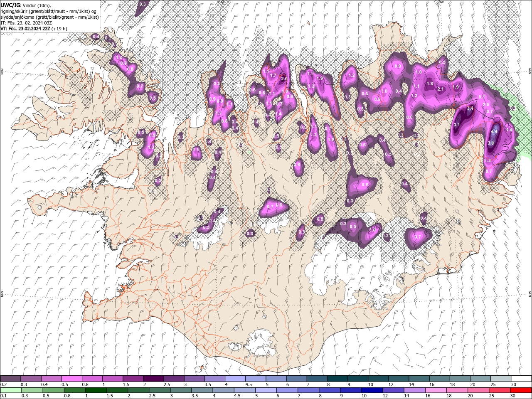Click the 'slydda/snjókoma' legend description line
The width and height of the screenshot is (532, 399).
50,17
